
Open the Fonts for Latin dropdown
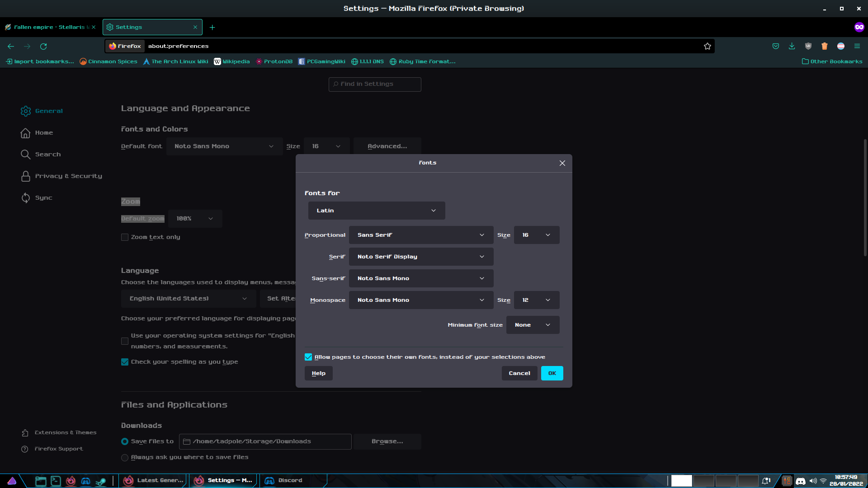click(377, 211)
